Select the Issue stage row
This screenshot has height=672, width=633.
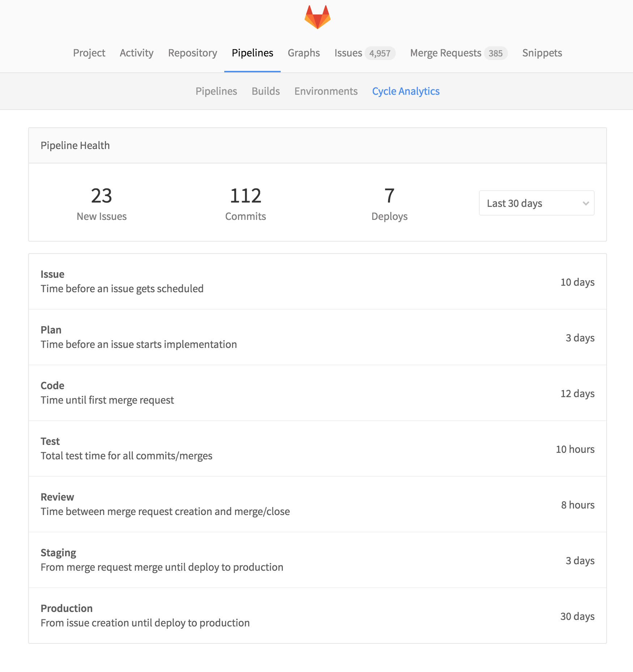316,282
